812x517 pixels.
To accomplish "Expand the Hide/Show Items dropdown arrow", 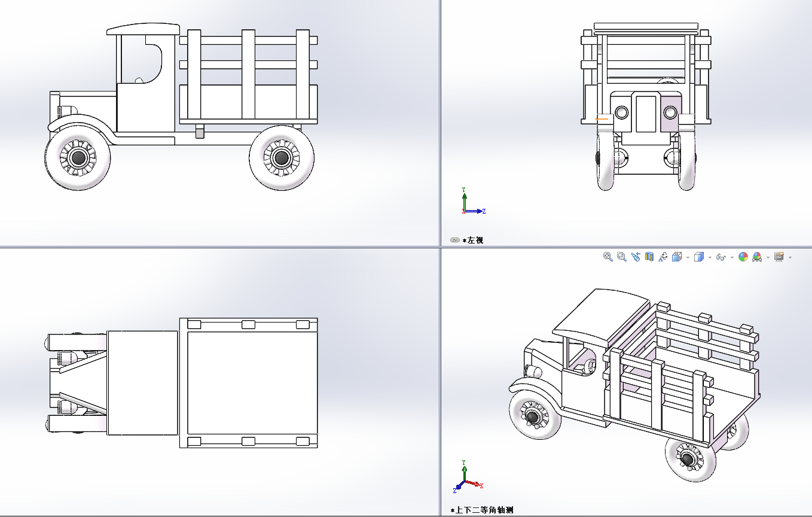I will 732,257.
